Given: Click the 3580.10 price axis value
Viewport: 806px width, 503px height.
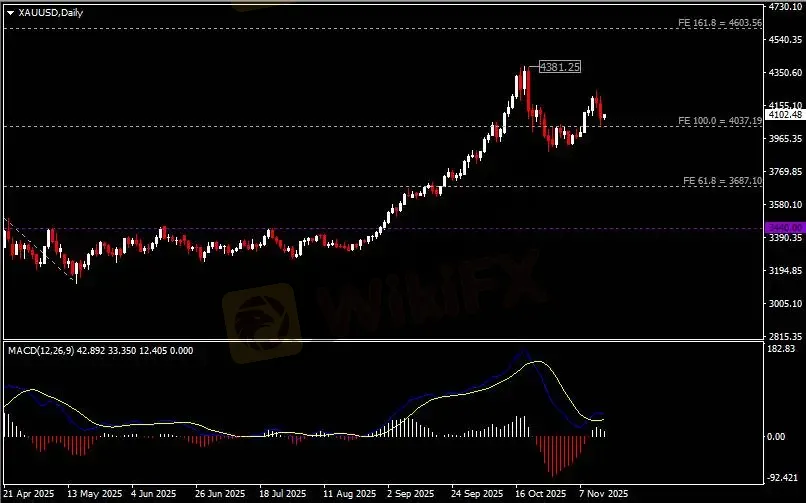Looking at the screenshot, I should (x=785, y=204).
